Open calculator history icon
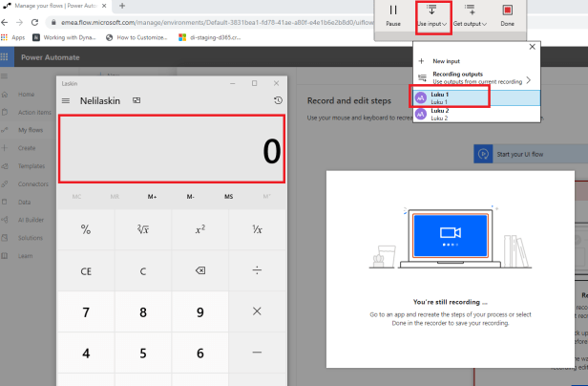Viewport: 588px width, 386px height. click(x=278, y=100)
